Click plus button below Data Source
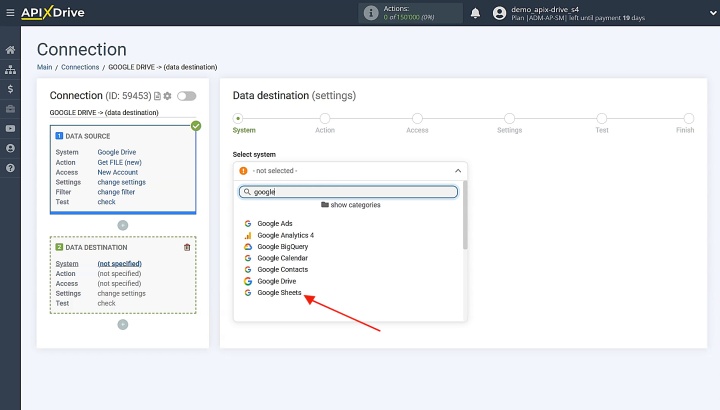 pos(123,225)
